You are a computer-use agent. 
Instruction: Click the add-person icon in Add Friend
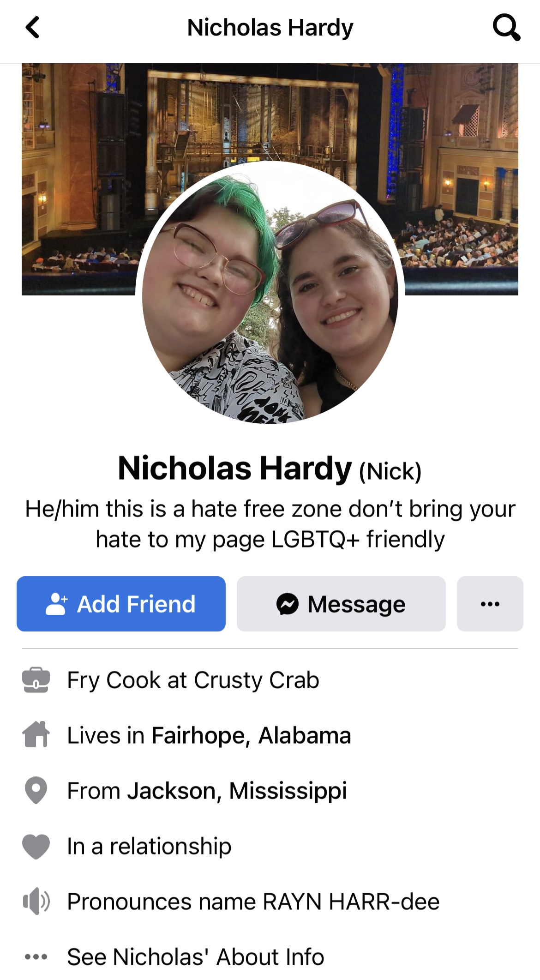click(x=57, y=604)
